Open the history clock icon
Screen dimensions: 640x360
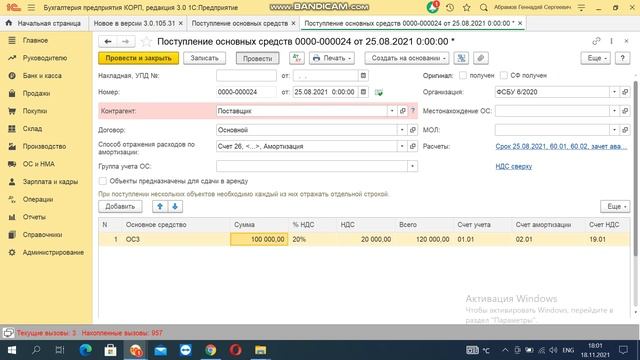click(450, 7)
